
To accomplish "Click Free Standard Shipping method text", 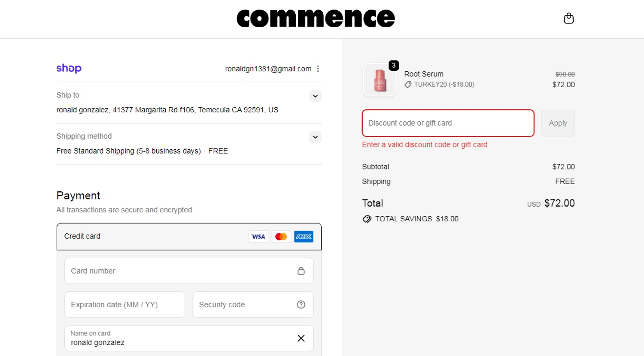I will tap(142, 151).
